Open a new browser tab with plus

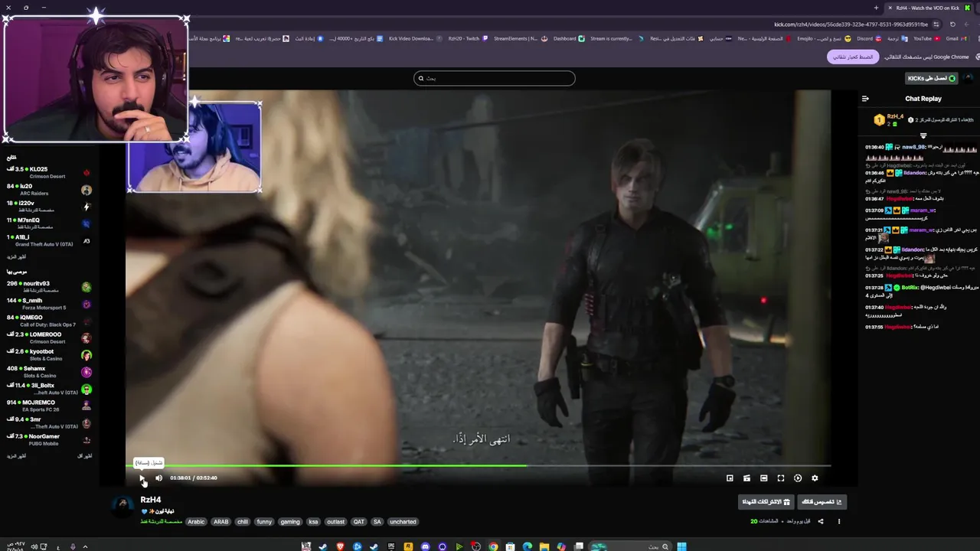[x=876, y=8]
